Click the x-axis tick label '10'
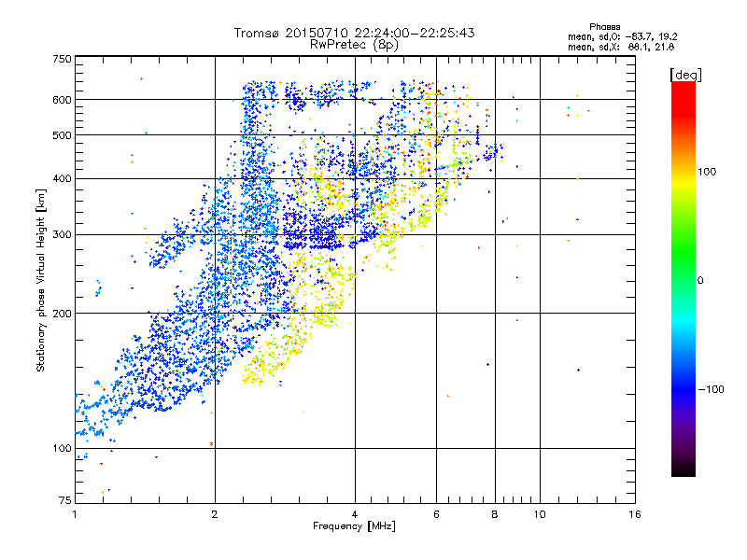The width and height of the screenshot is (747, 560). [540, 514]
